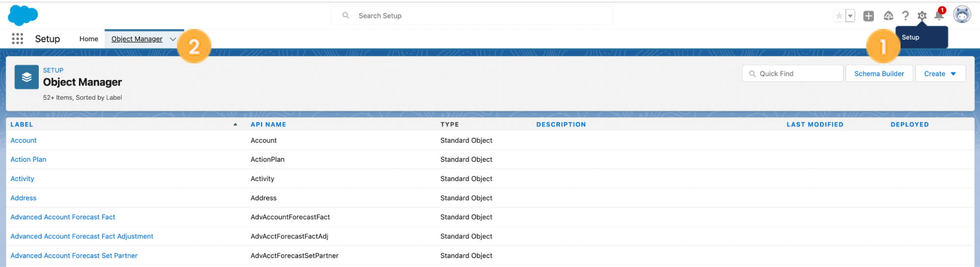Click in the Quick Find box

(793, 74)
